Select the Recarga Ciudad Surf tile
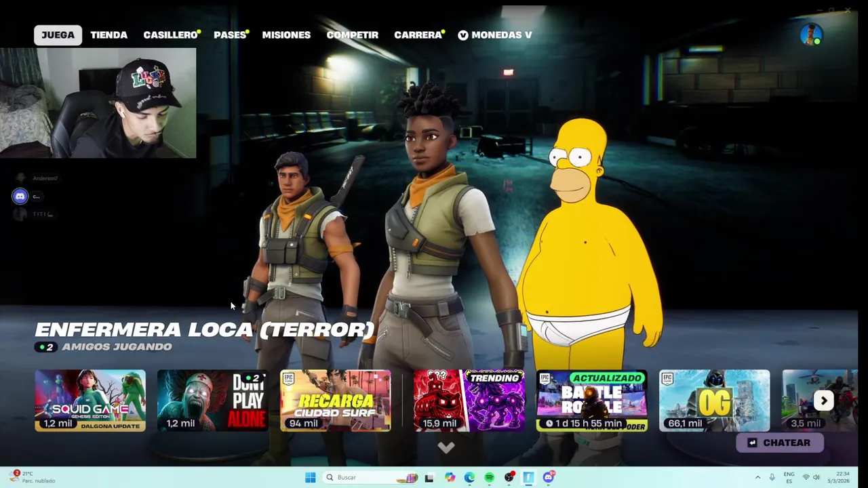 [335, 401]
